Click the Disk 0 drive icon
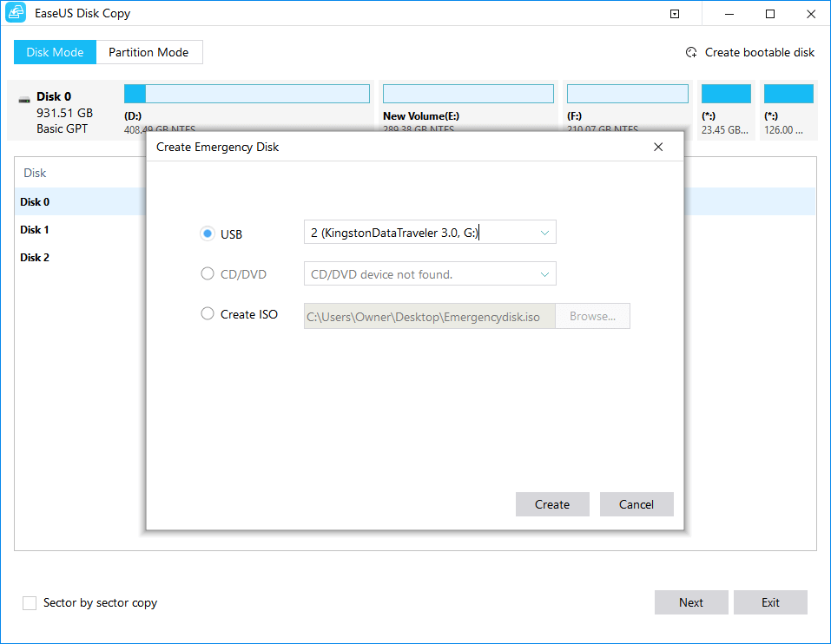 [24, 98]
